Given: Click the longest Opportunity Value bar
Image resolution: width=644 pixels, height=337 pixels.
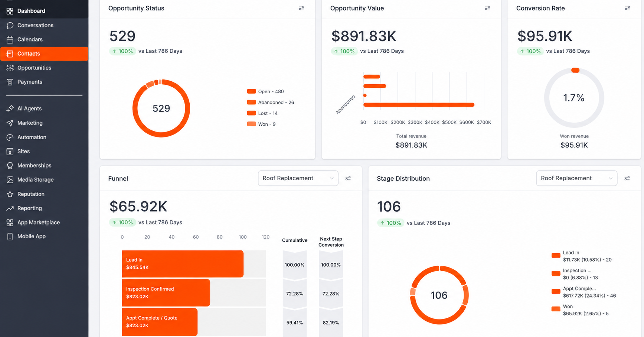Looking at the screenshot, I should coord(419,105).
